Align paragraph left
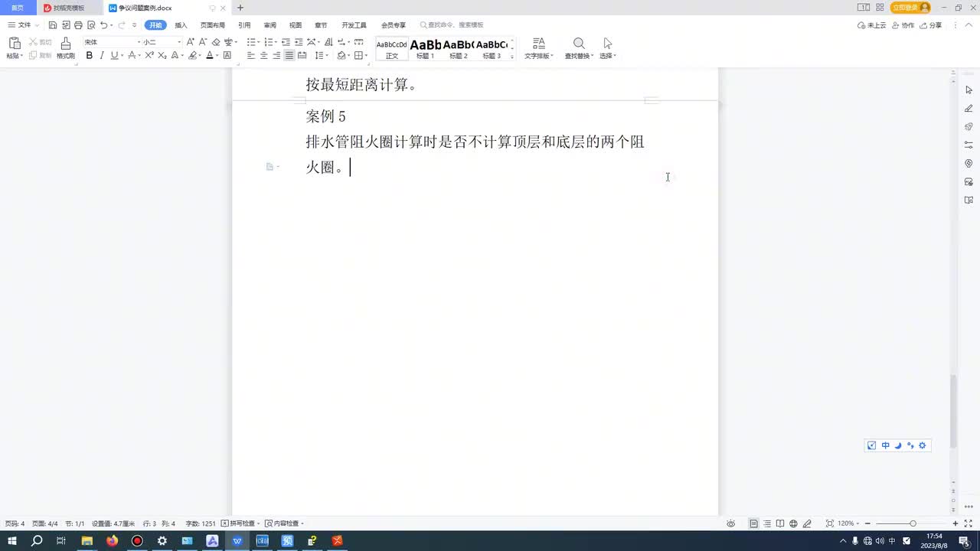The width and height of the screenshot is (980, 551). tap(251, 56)
